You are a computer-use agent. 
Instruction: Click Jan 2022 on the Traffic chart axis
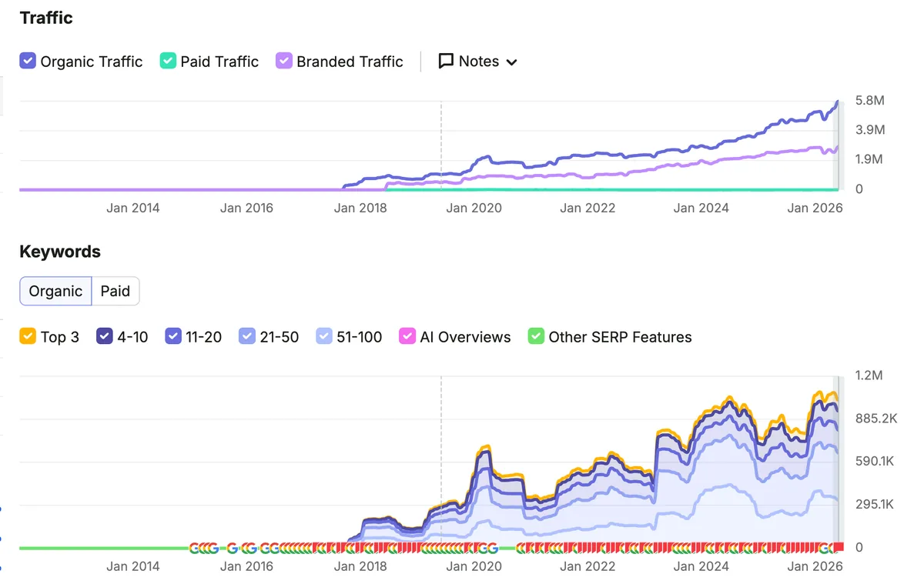(x=588, y=208)
